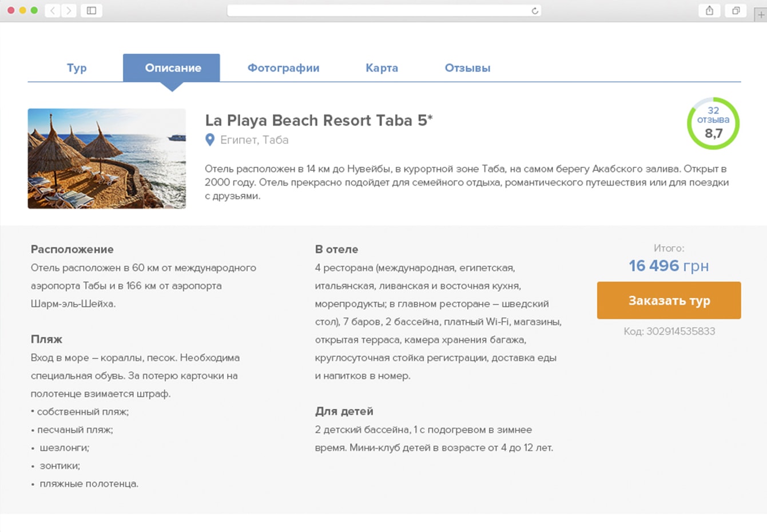Viewport: 767px width, 532px height.
Task: Click the hotel title La Playa Beach Resort
Action: [319, 121]
